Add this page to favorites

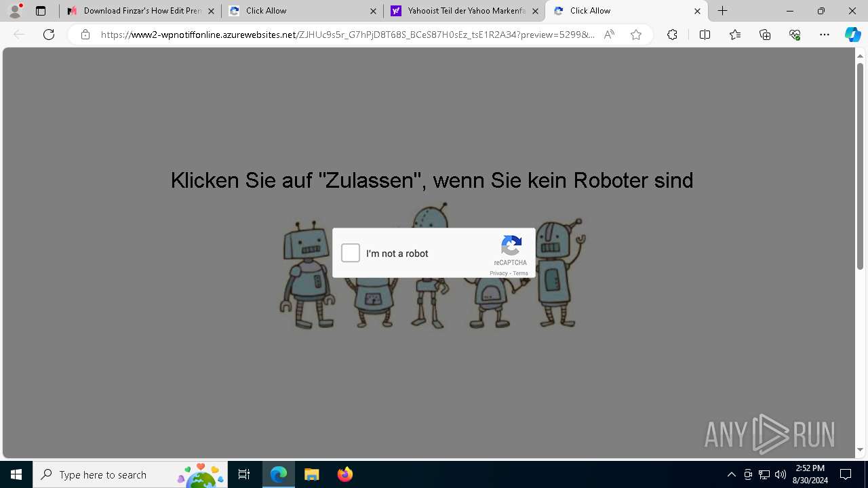636,35
